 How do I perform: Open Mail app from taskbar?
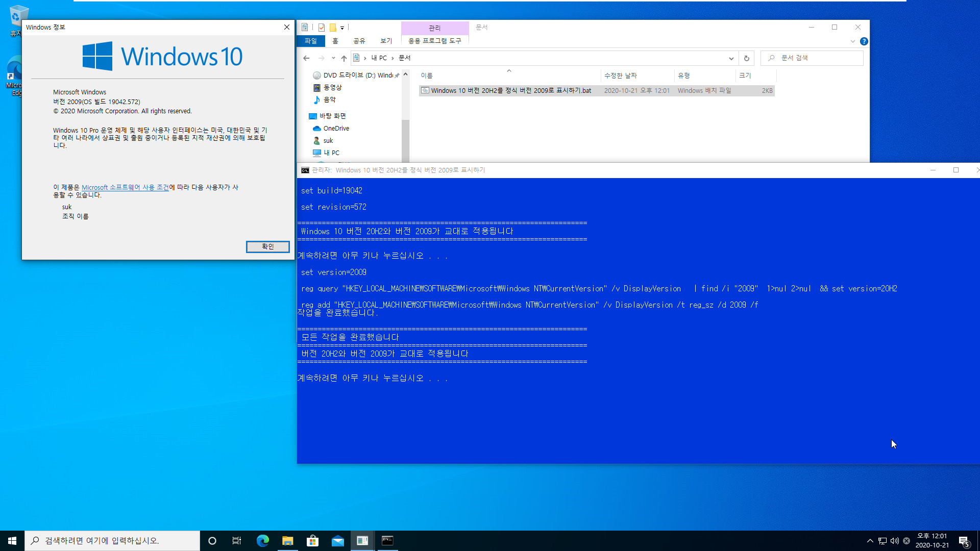(337, 541)
